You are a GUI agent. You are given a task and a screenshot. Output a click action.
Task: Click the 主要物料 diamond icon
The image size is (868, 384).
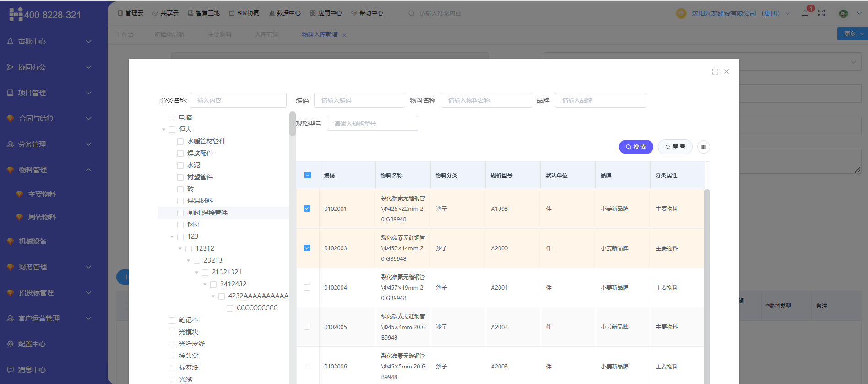19,194
